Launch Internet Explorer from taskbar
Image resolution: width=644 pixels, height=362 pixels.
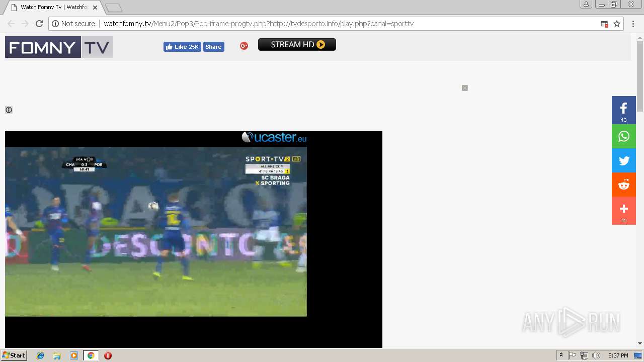(40, 355)
